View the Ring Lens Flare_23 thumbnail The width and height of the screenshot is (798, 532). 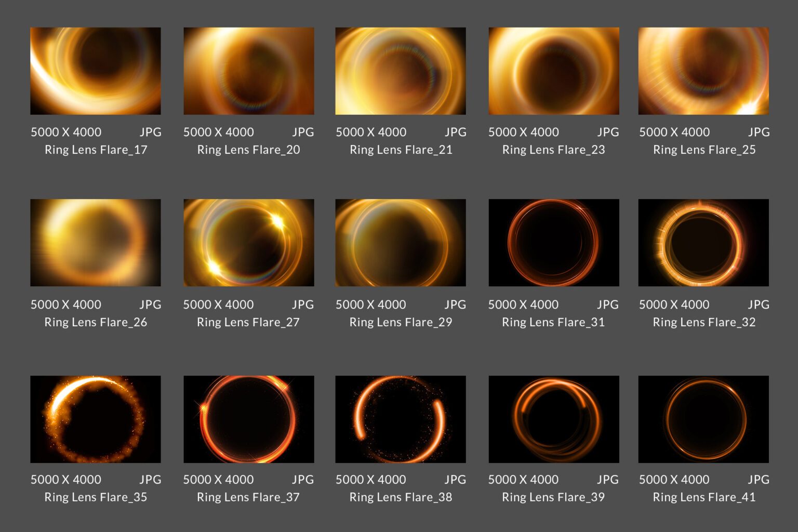pyautogui.click(x=553, y=71)
